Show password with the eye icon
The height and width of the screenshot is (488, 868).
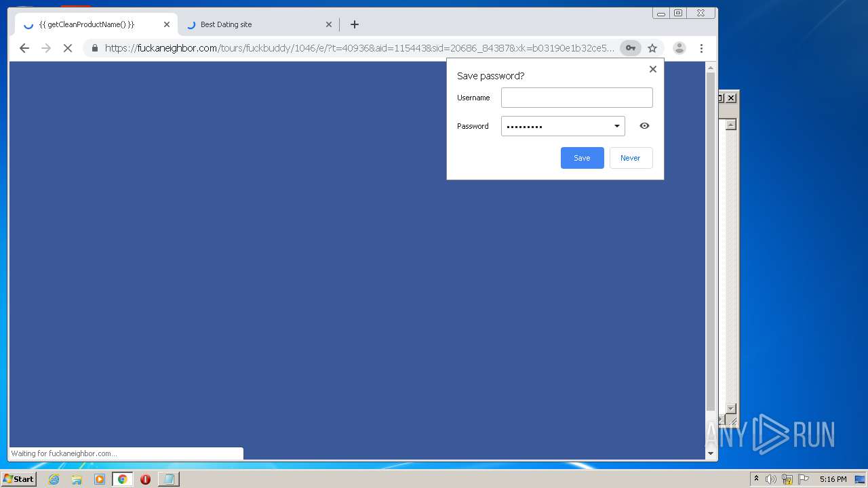(x=644, y=126)
